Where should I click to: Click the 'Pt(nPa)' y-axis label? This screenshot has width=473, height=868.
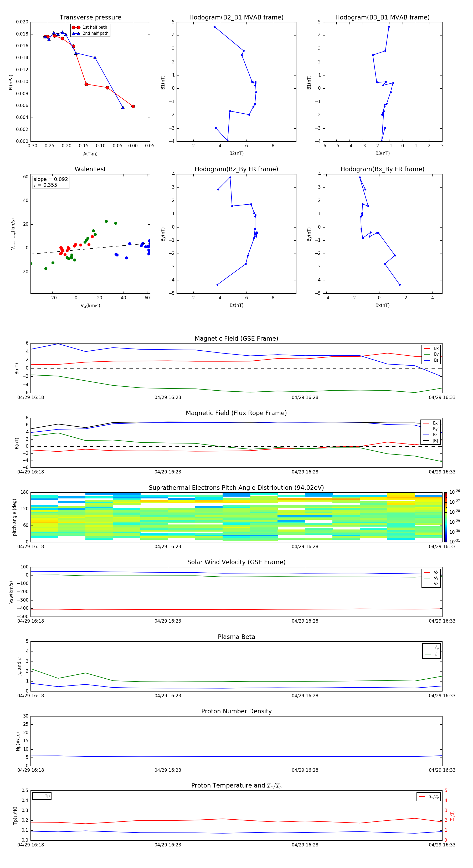pyautogui.click(x=11, y=82)
